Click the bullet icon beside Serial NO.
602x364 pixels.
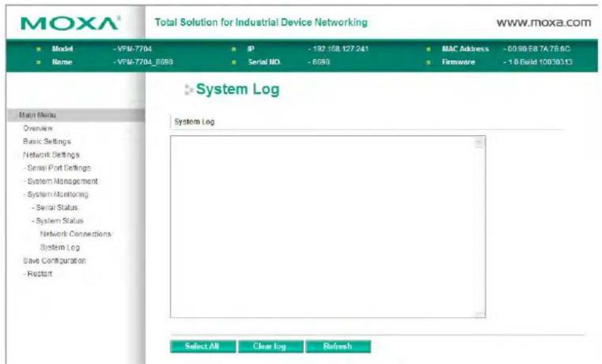tap(234, 62)
